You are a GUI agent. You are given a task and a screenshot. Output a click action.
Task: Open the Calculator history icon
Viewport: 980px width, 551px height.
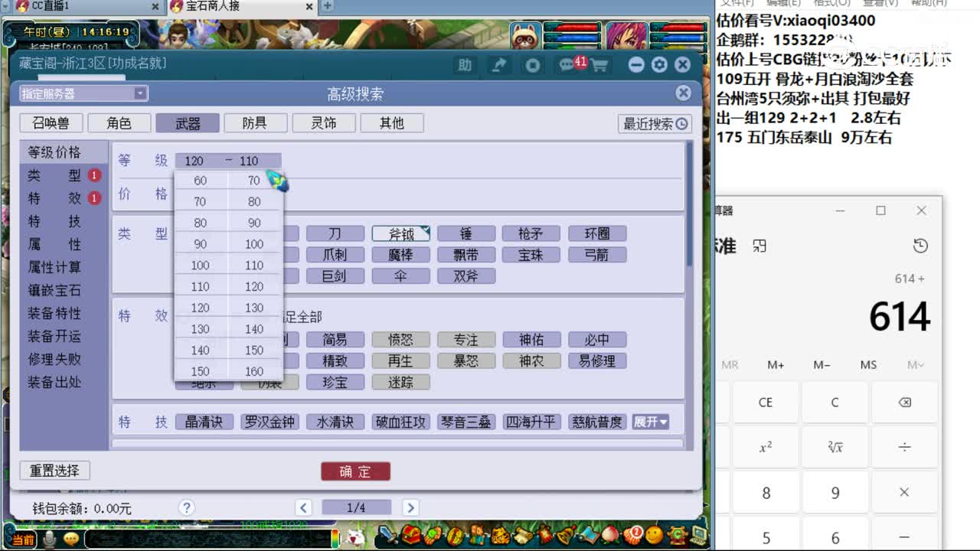920,246
